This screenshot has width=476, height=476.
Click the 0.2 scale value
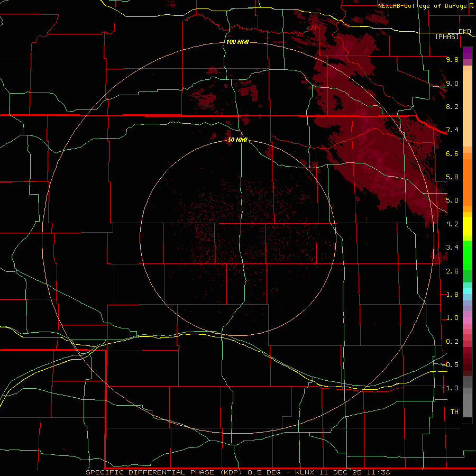point(452,342)
